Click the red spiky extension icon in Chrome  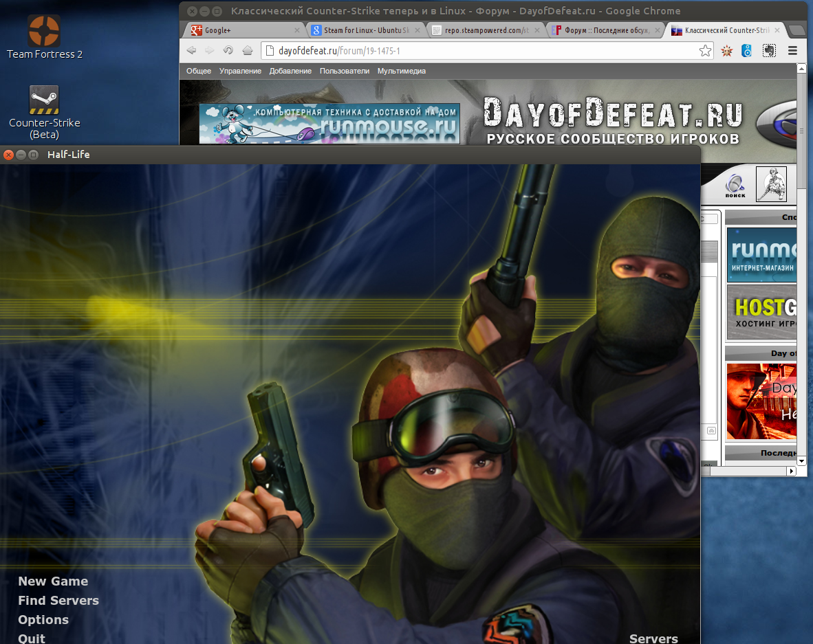point(727,51)
